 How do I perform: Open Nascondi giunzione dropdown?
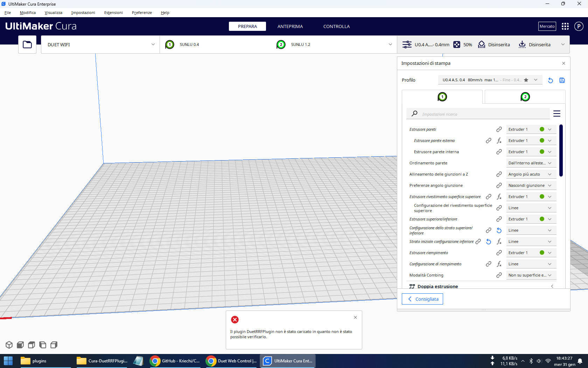(x=531, y=185)
